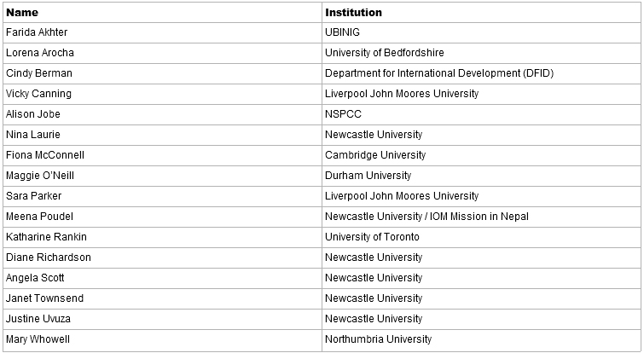
Task: Select the NSPCC institution entry
Action: tap(341, 114)
